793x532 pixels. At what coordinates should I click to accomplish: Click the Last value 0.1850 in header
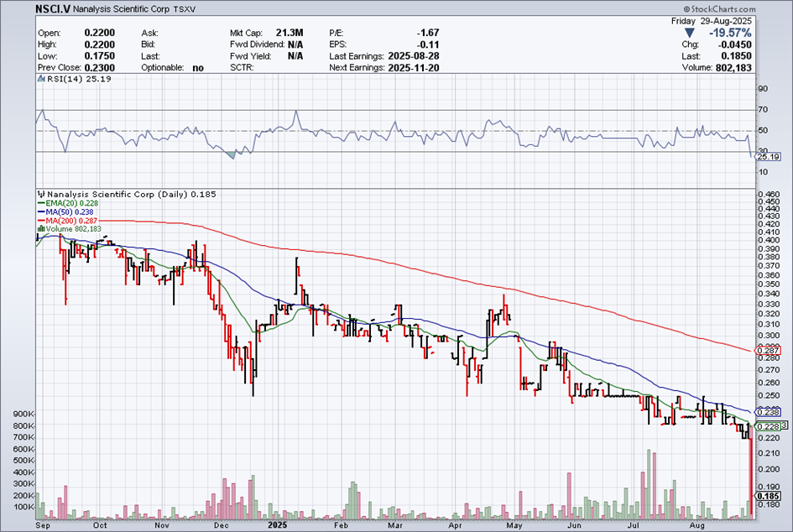tap(737, 56)
